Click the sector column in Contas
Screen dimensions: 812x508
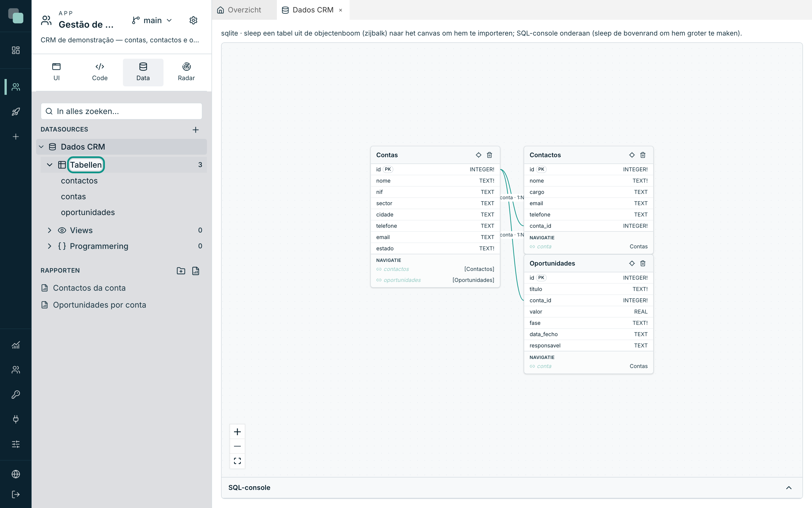[x=435, y=203]
